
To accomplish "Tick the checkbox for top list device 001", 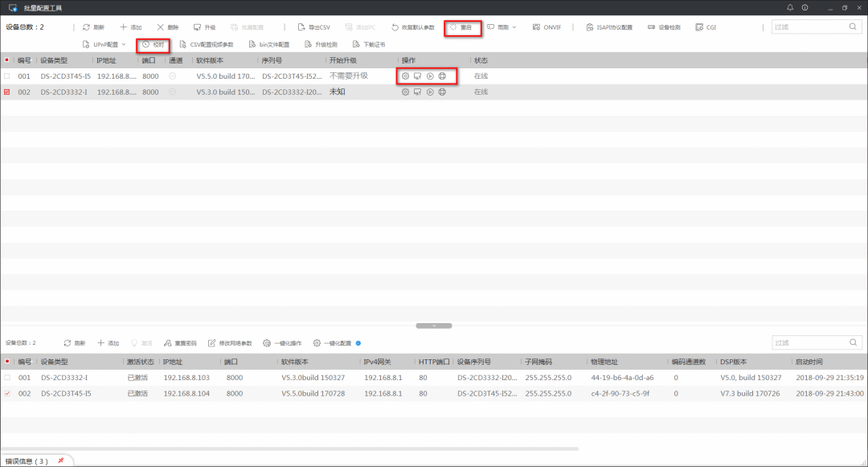I will pos(7,76).
